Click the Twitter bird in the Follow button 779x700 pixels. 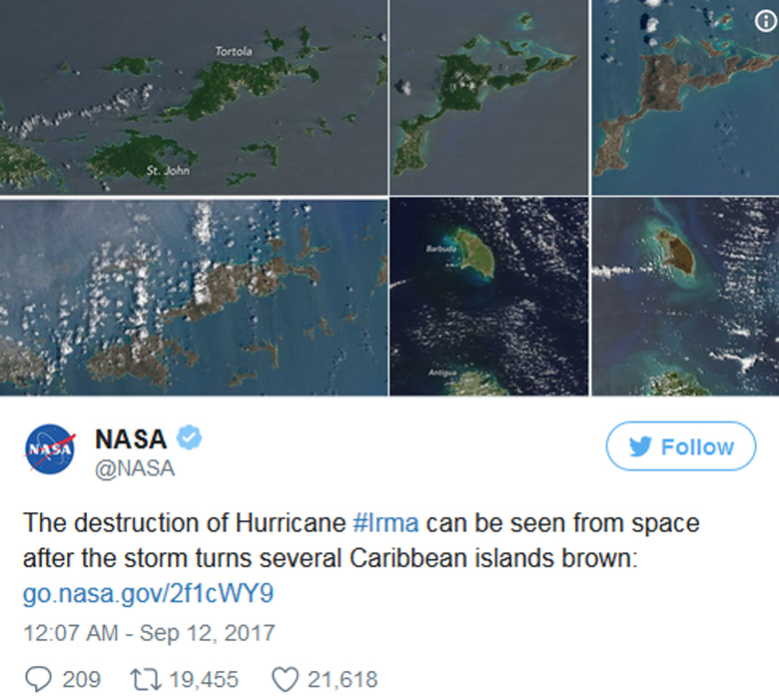[641, 447]
